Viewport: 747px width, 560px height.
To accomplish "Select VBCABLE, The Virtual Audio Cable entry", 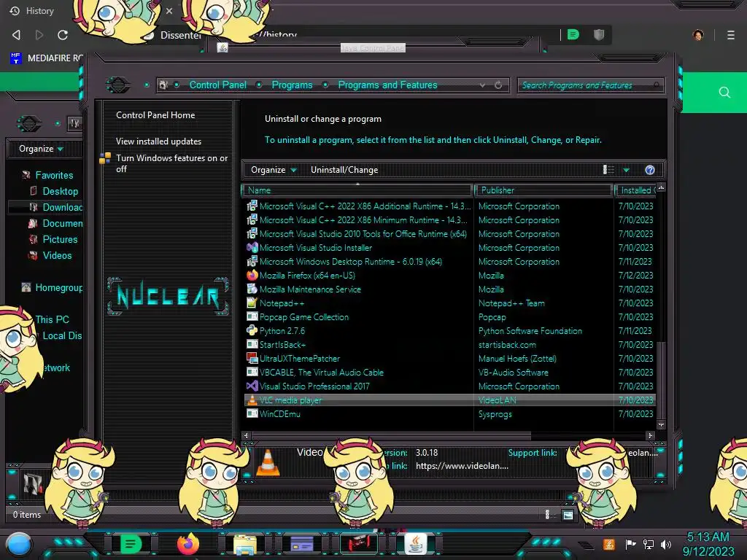I will [321, 373].
